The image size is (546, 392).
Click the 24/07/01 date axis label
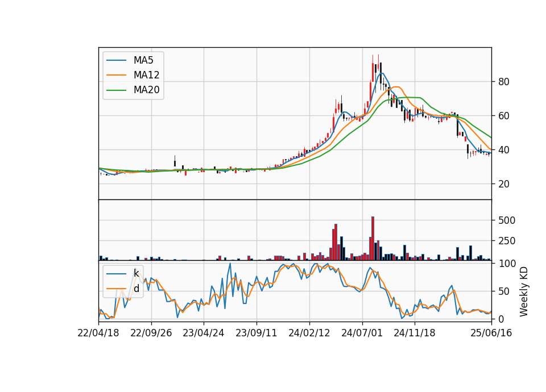[x=362, y=333]
